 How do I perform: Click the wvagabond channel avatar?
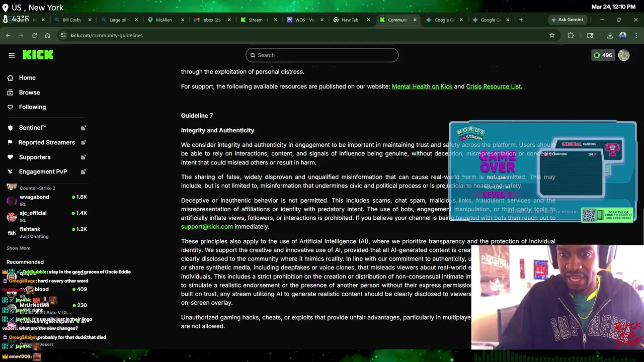12,201
